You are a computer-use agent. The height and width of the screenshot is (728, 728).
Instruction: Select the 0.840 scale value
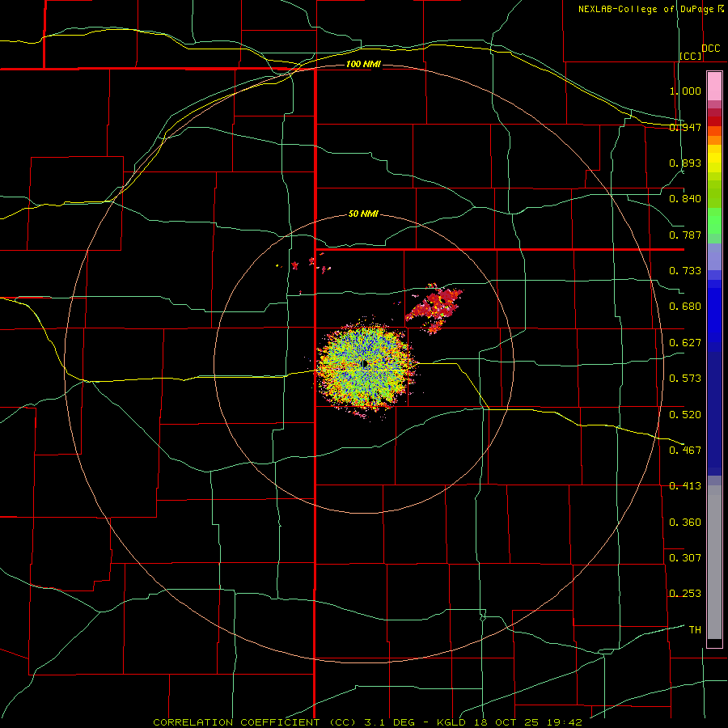(685, 199)
